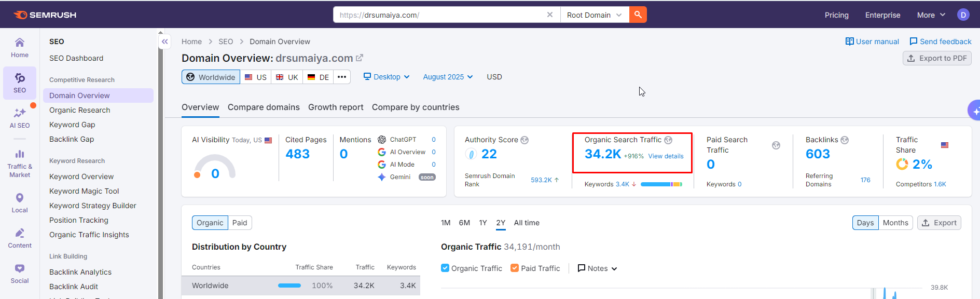Image resolution: width=980 pixels, height=299 pixels.
Task: Open drsumaiya.com external link icon
Action: pyautogui.click(x=360, y=58)
